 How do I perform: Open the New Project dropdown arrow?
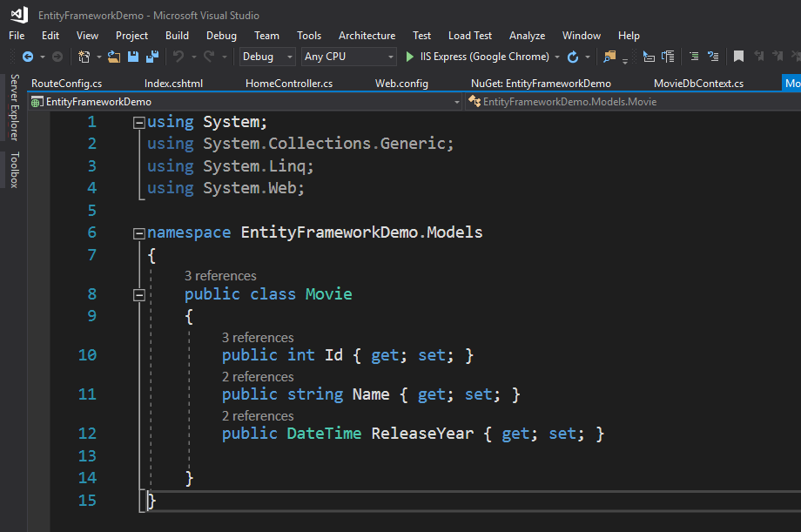99,57
